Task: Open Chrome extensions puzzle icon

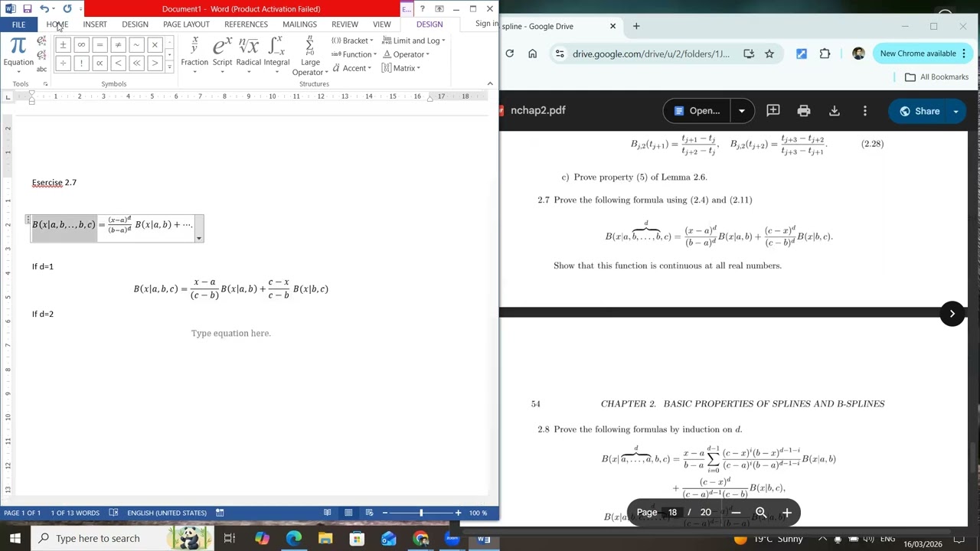Action: point(825,54)
